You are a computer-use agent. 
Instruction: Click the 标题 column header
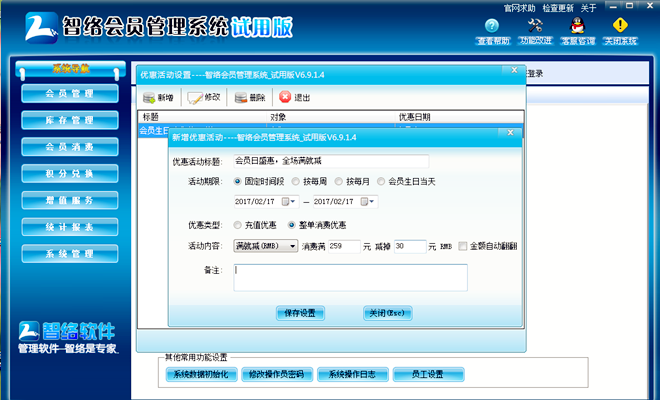click(x=202, y=117)
